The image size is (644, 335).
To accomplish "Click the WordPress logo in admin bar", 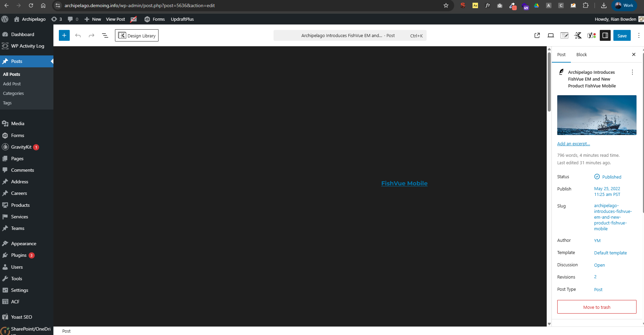I will click(5, 19).
